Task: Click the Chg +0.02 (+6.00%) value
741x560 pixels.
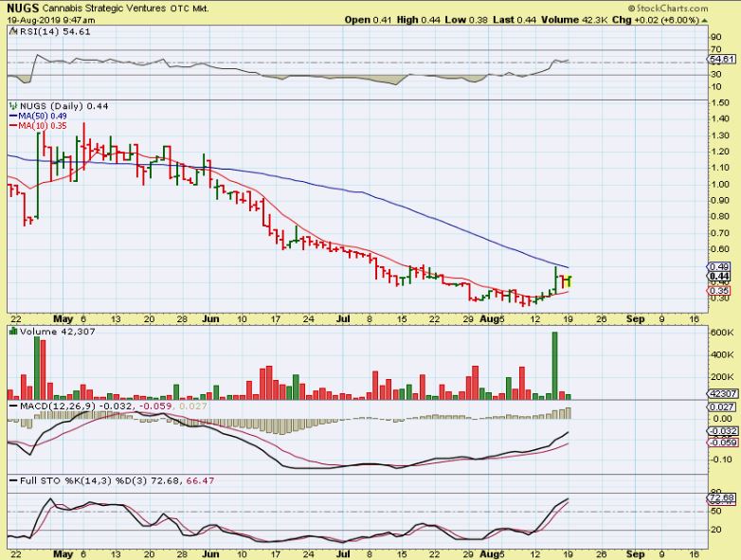Action: (x=656, y=20)
